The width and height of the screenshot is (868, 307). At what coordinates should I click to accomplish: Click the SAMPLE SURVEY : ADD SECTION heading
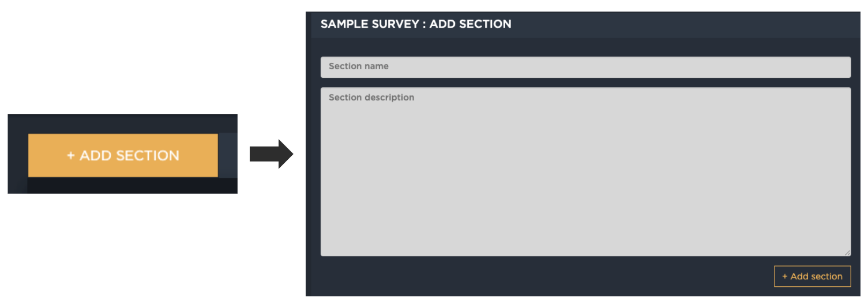[x=416, y=24]
